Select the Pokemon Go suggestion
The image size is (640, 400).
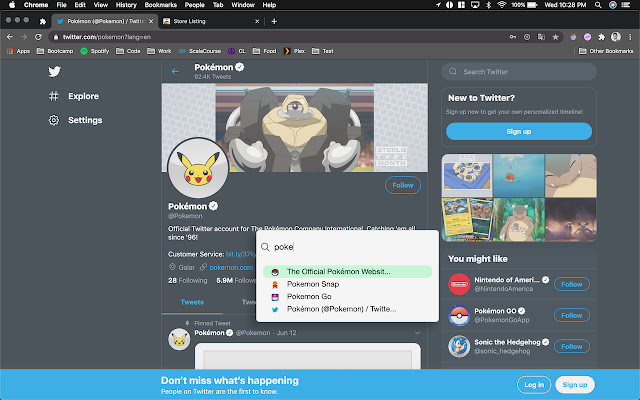(347, 297)
